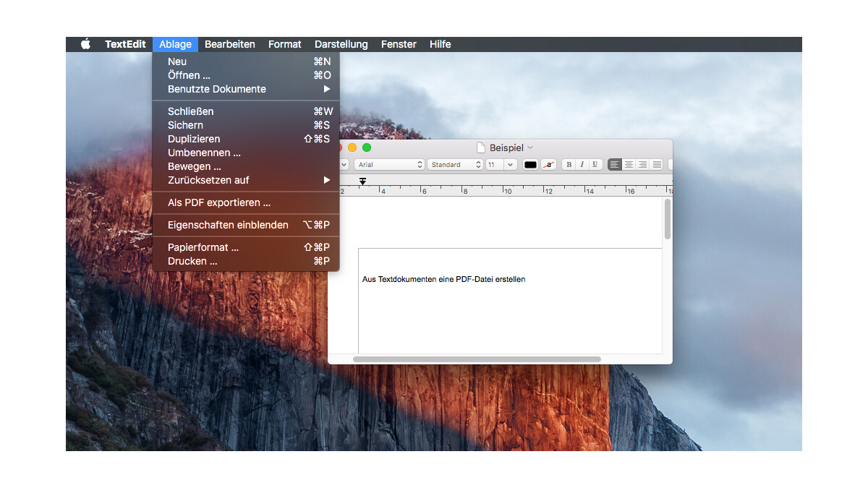
Task: Open the Hilfe menu
Action: pos(440,44)
